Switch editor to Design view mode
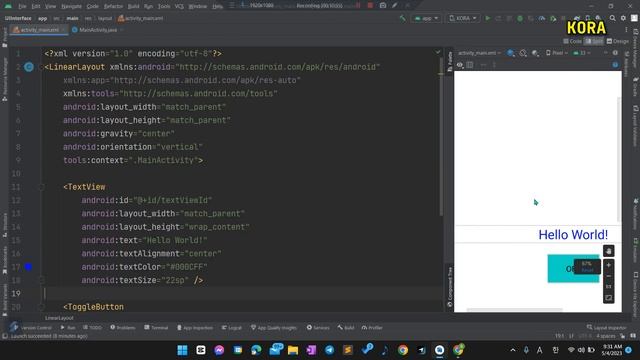The image size is (640, 360). [618, 41]
